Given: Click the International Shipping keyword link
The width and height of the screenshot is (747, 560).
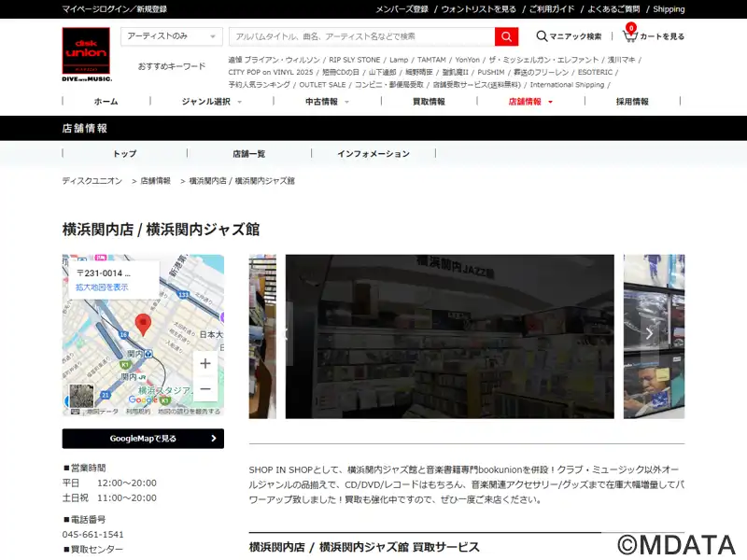Looking at the screenshot, I should 567,84.
